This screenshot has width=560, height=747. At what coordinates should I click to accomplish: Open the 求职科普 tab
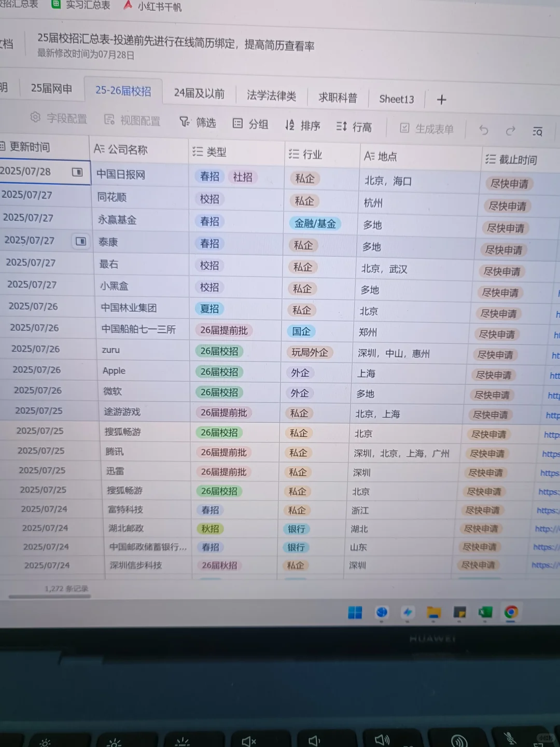[x=338, y=98]
